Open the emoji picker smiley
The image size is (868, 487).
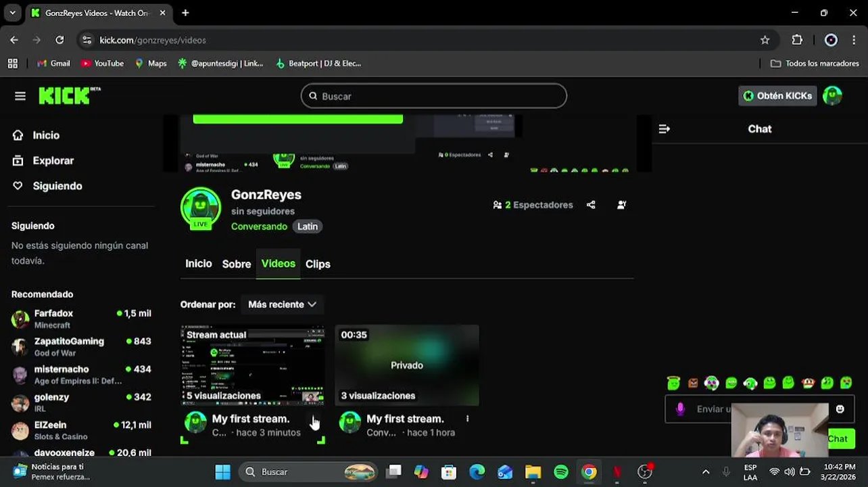click(840, 409)
